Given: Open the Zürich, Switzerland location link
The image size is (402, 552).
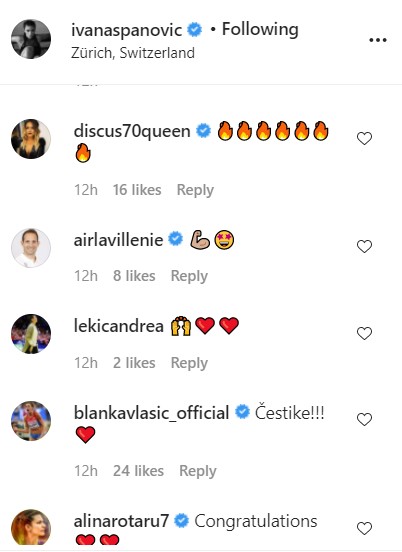Looking at the screenshot, I should coord(133,53).
